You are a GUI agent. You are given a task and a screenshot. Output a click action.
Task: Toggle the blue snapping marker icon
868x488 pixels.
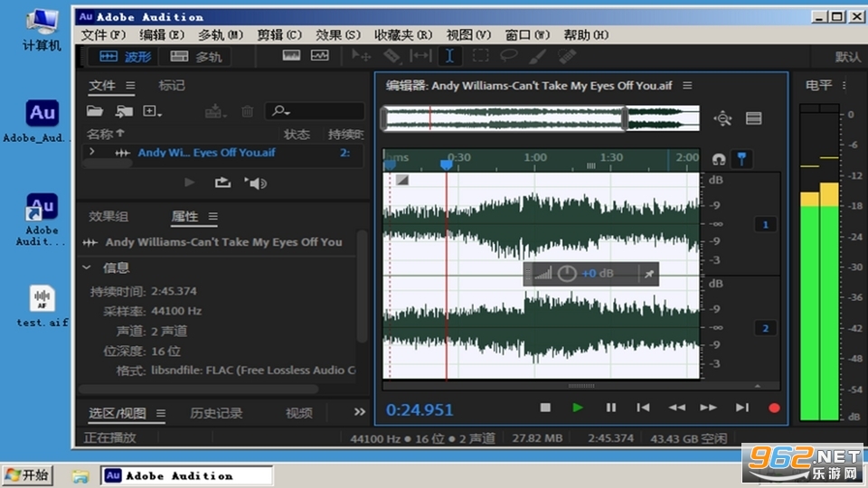tap(741, 159)
